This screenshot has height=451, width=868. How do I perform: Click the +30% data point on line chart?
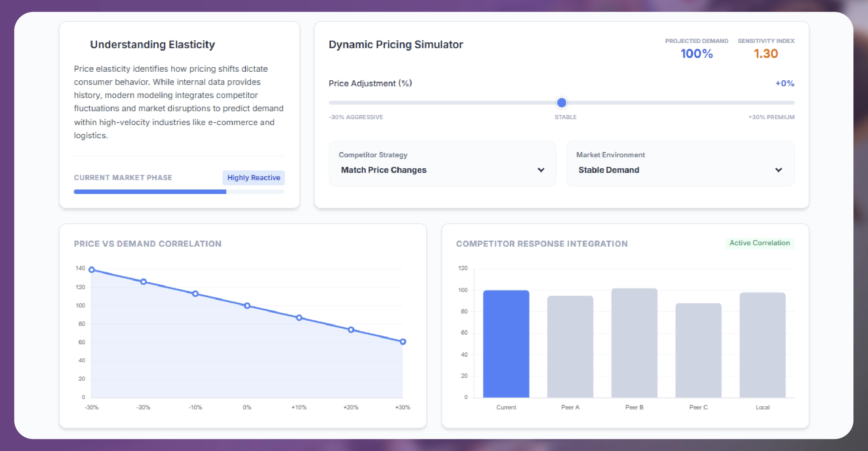coord(403,342)
